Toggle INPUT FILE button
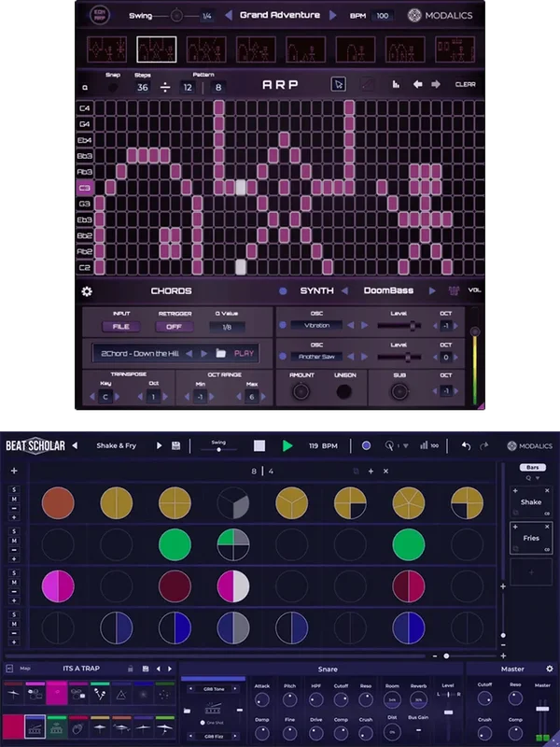This screenshot has width=560, height=747. [121, 326]
